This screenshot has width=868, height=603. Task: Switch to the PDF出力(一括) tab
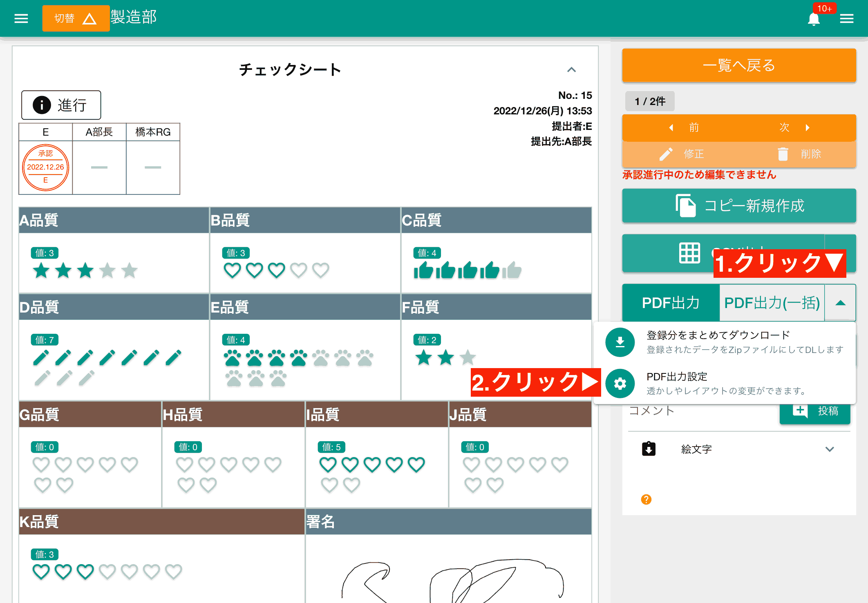pos(772,303)
